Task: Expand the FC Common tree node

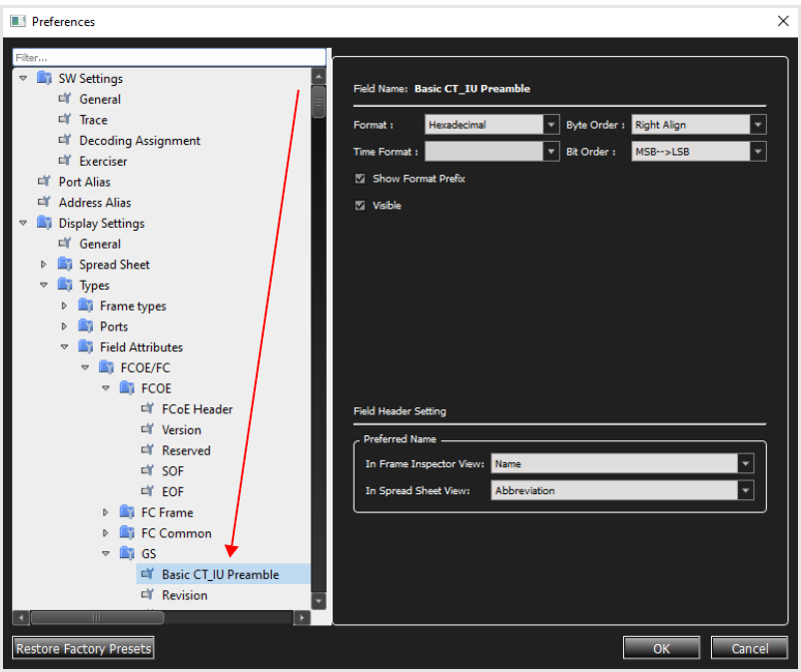Action: 106,532
